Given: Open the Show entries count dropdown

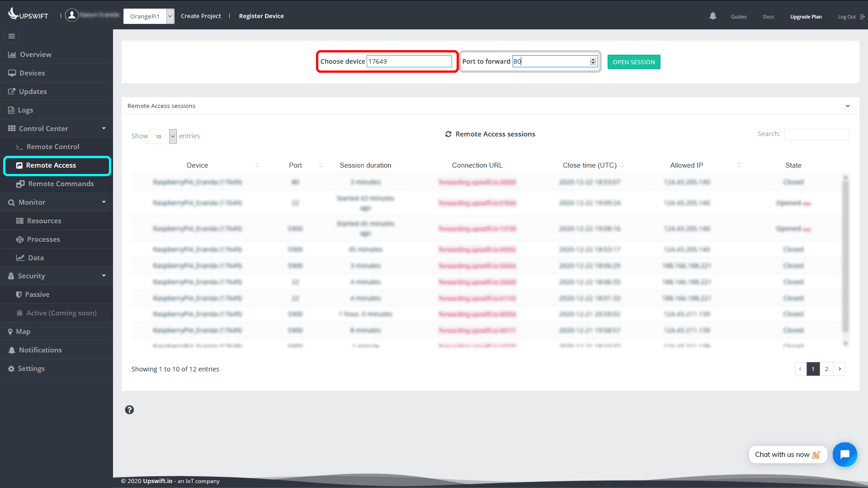Looking at the screenshot, I should (163, 136).
